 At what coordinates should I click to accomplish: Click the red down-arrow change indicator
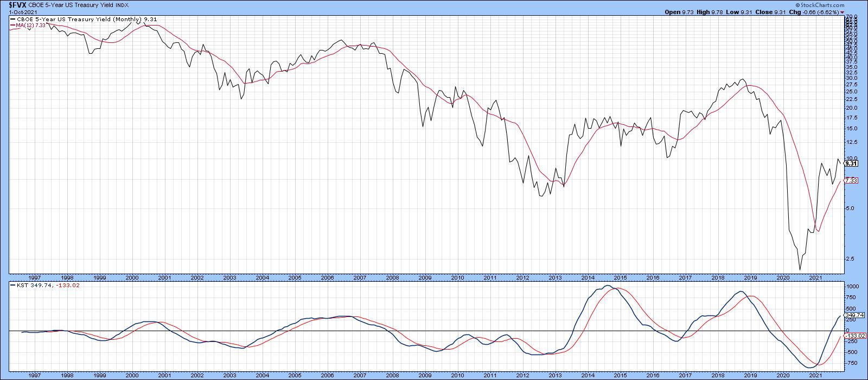843,11
